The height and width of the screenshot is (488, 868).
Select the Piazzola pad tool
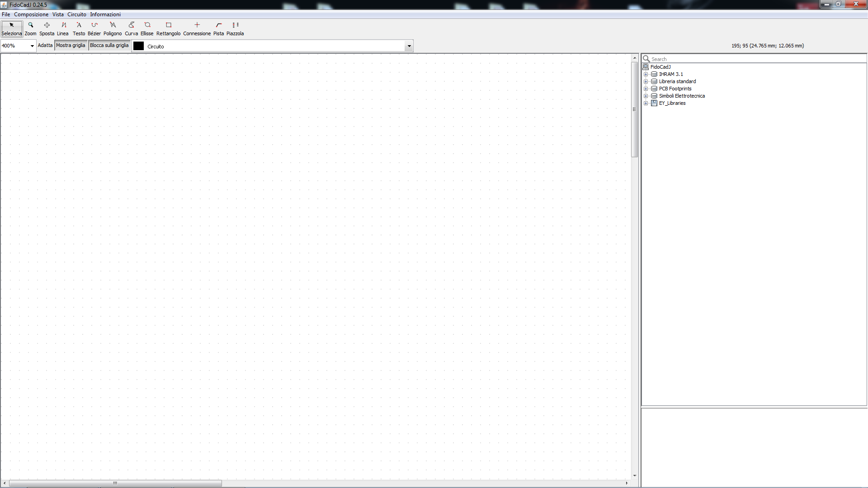[235, 28]
